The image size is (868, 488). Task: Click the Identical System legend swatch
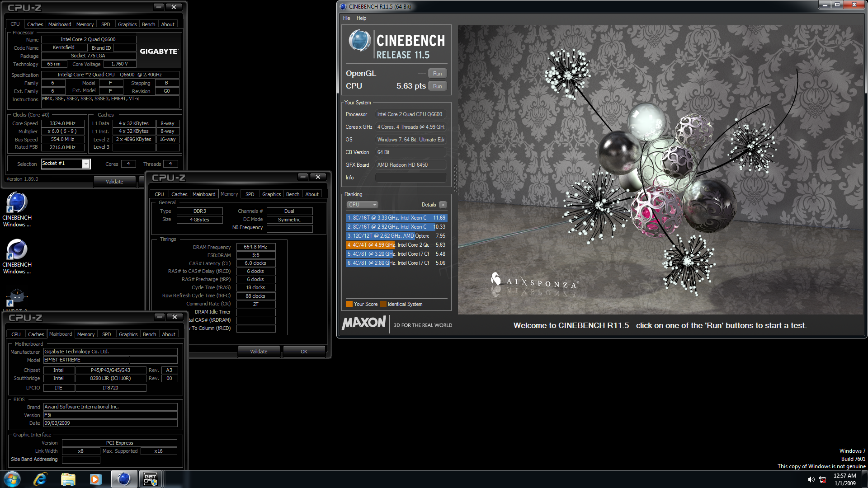point(383,304)
